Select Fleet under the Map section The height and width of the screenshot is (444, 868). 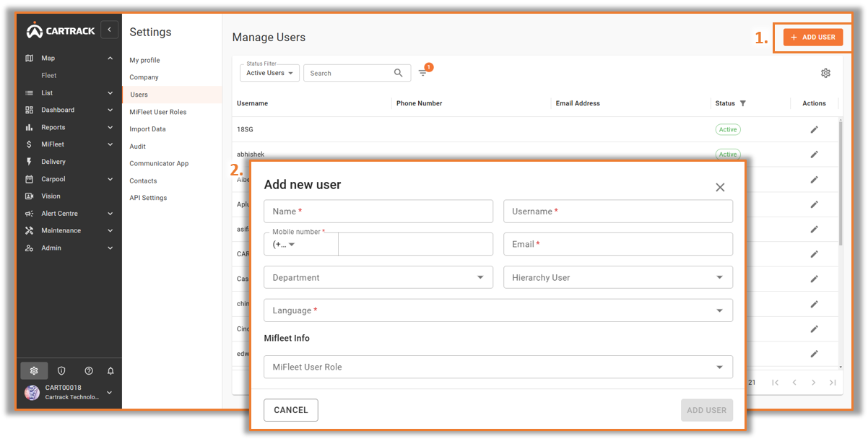click(49, 76)
